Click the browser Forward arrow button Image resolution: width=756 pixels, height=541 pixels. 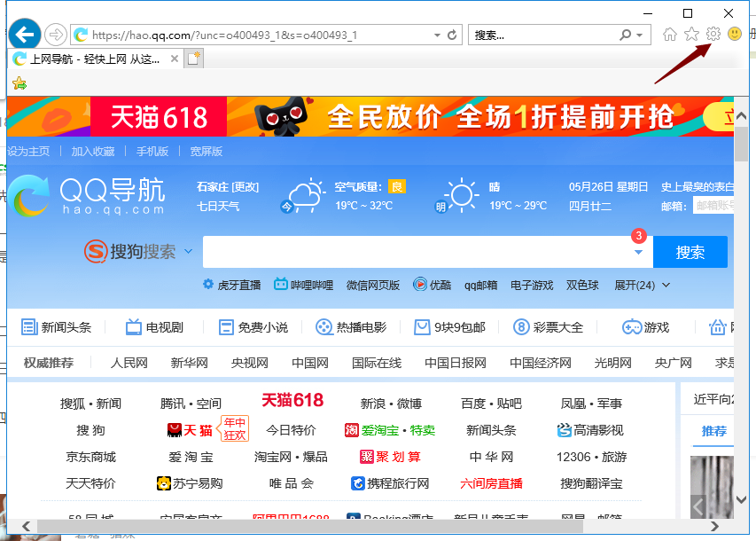point(56,35)
